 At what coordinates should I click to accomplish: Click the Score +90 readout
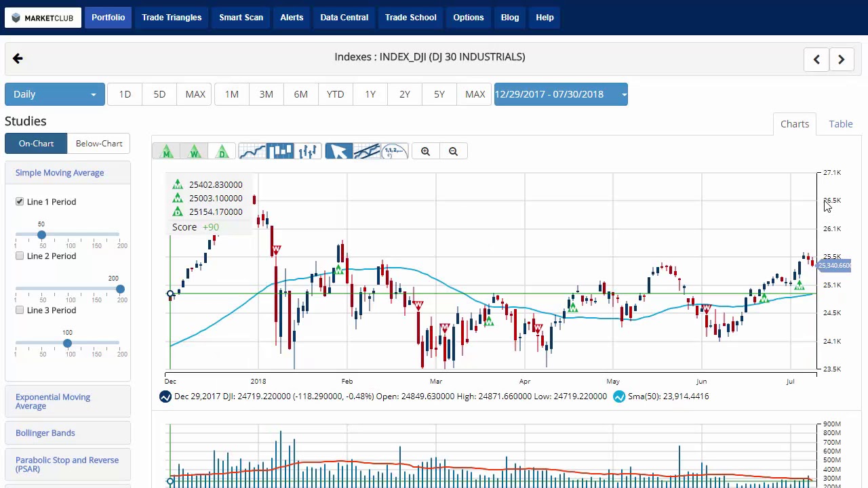196,227
